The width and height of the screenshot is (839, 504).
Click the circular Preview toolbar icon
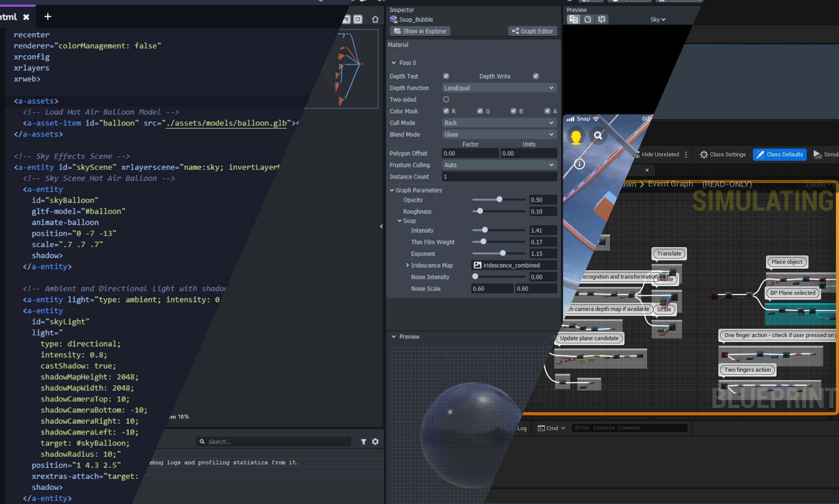(588, 19)
